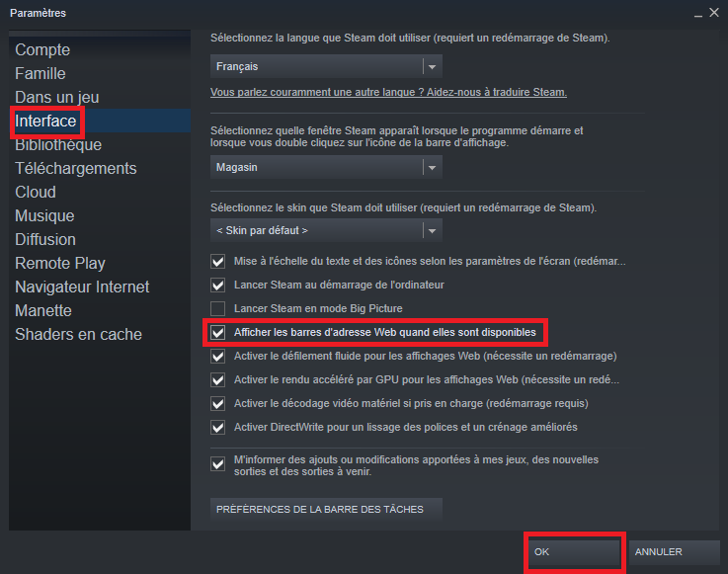Open Téléchargements settings page
The height and width of the screenshot is (574, 728).
[76, 168]
